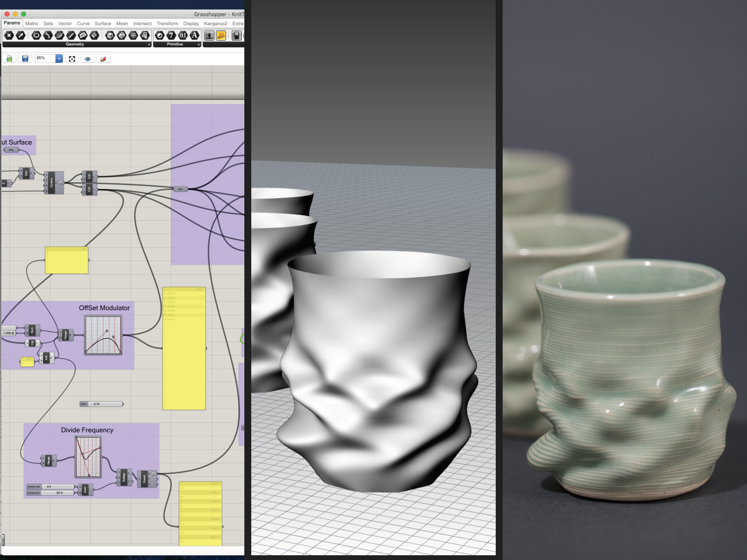Select the Plane parameter icon
This screenshot has height=560, width=747.
[x=83, y=36]
